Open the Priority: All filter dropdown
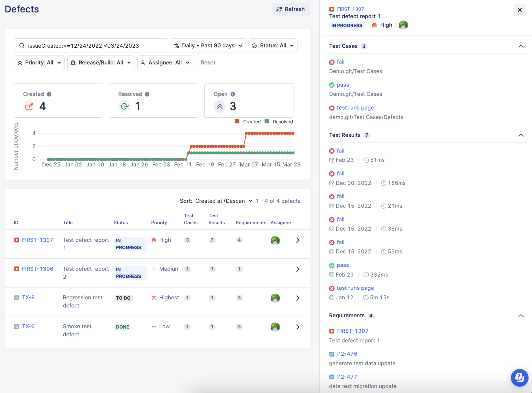Viewport: 532px width, 393px height. coord(39,63)
